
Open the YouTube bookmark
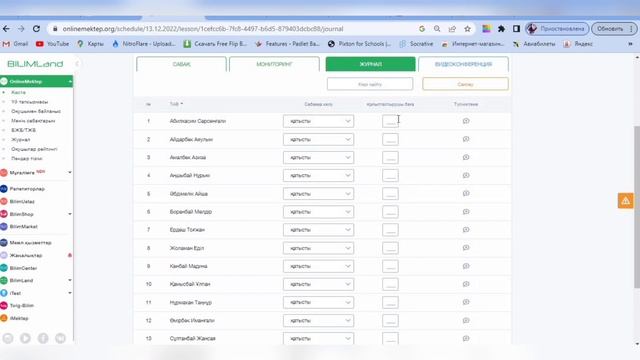52,44
